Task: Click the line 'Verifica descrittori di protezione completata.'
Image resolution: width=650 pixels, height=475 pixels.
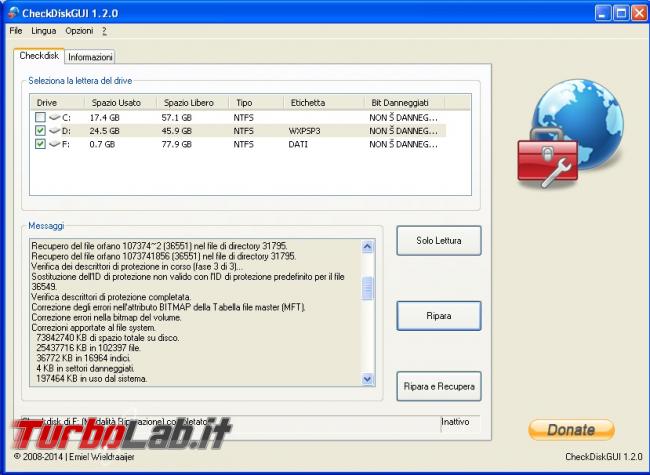Action: click(x=111, y=297)
